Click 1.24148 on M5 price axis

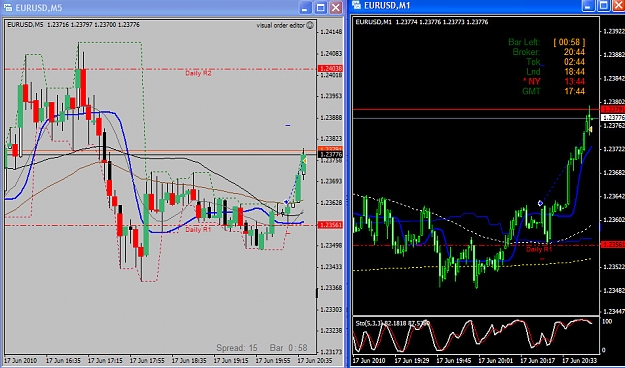(x=331, y=31)
